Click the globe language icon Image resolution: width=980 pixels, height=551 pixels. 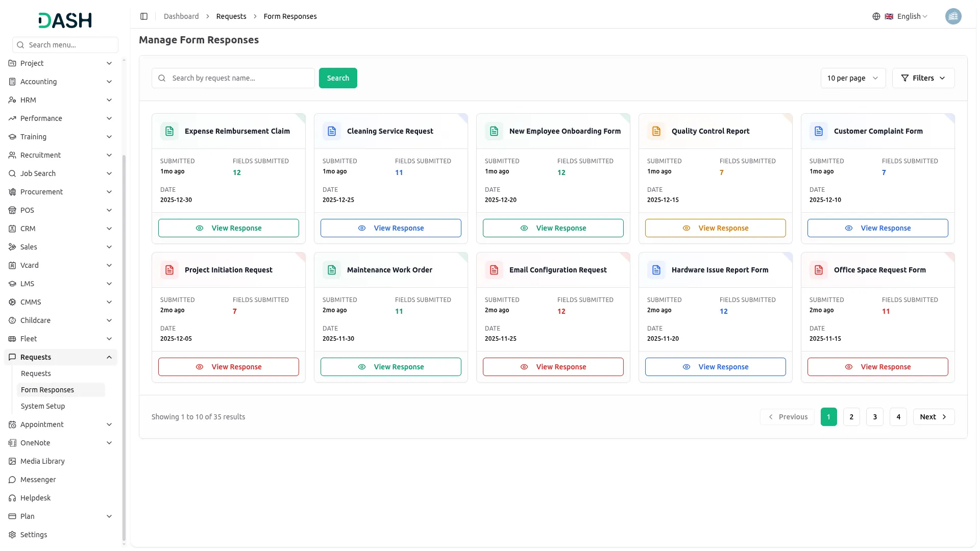click(876, 16)
